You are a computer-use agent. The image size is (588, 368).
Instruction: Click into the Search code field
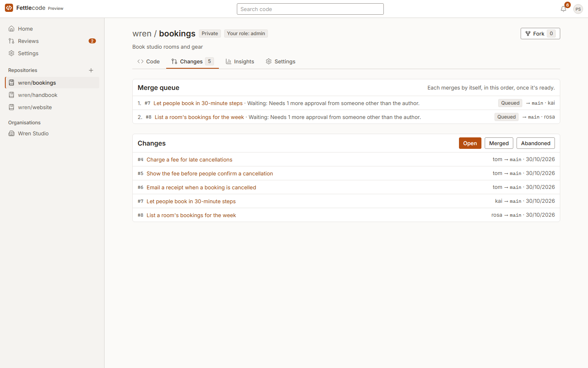pyautogui.click(x=310, y=9)
